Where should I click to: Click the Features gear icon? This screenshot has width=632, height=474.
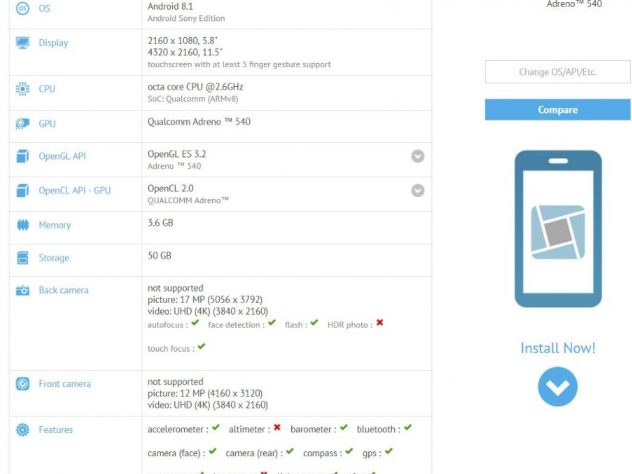[x=22, y=430]
